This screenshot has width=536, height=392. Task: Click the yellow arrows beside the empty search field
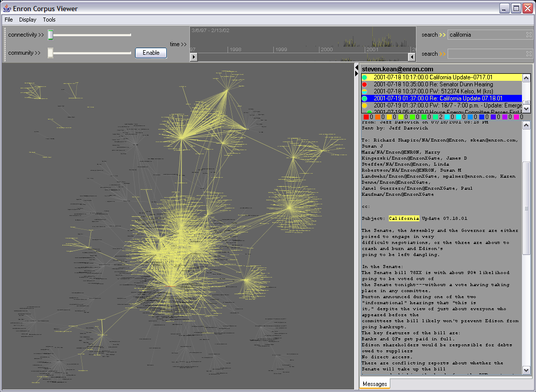443,54
